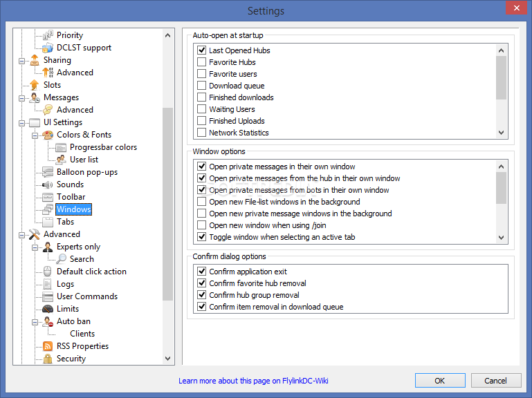Collapse the UI Settings tree node
The width and height of the screenshot is (532, 398).
coord(21,123)
